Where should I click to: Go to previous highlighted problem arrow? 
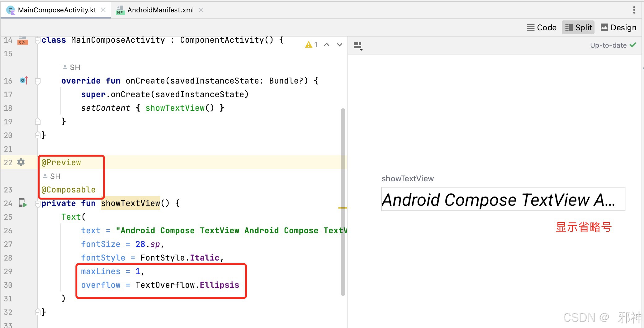[327, 45]
